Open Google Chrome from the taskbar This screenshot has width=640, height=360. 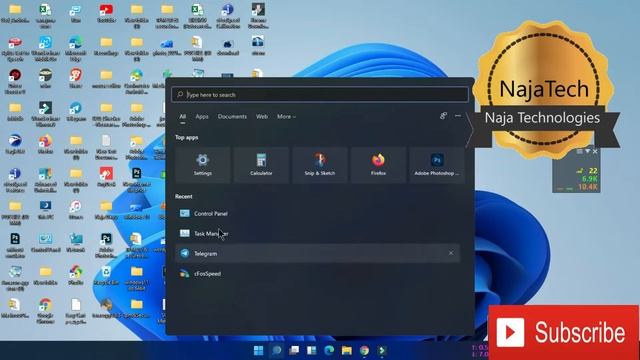364,351
